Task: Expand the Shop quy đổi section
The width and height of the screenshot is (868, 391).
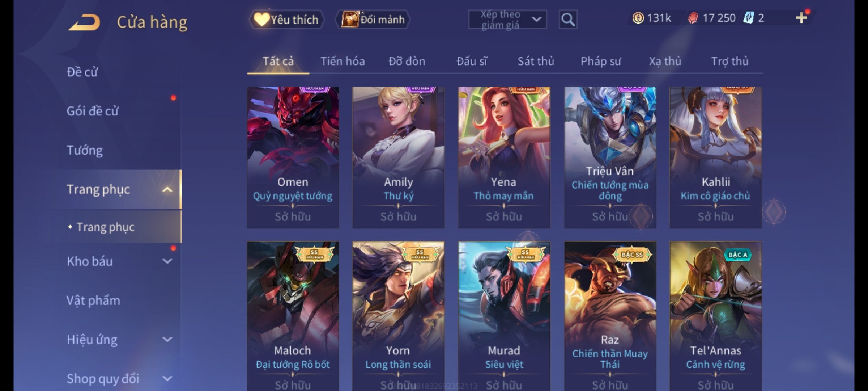Action: coord(167,379)
